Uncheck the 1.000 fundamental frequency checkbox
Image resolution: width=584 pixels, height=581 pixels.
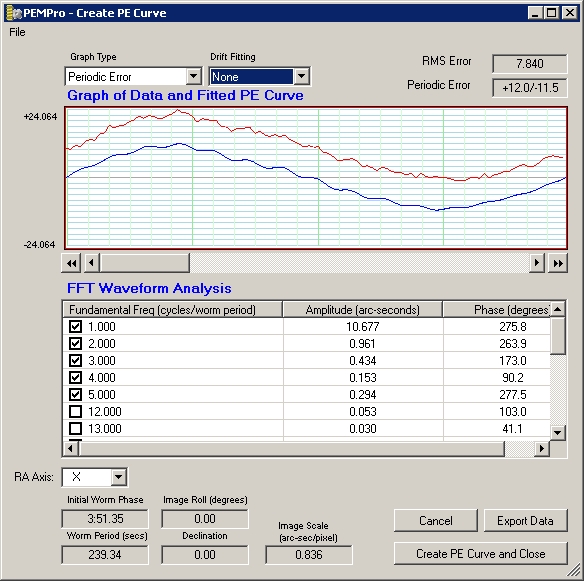pos(76,327)
